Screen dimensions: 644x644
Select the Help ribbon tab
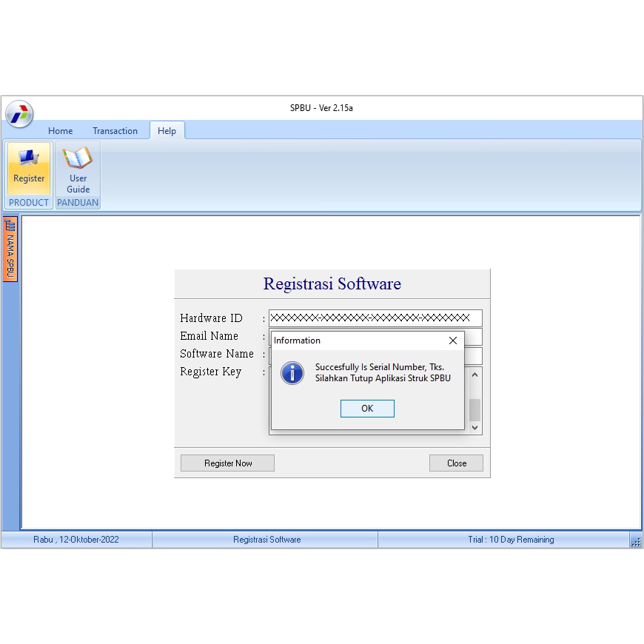[x=167, y=130]
